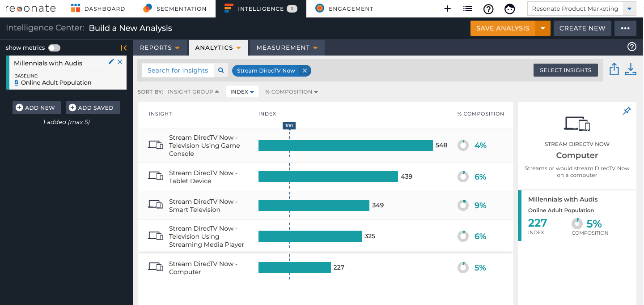Collapse the left audience sidebar
The image size is (644, 305).
(x=124, y=48)
